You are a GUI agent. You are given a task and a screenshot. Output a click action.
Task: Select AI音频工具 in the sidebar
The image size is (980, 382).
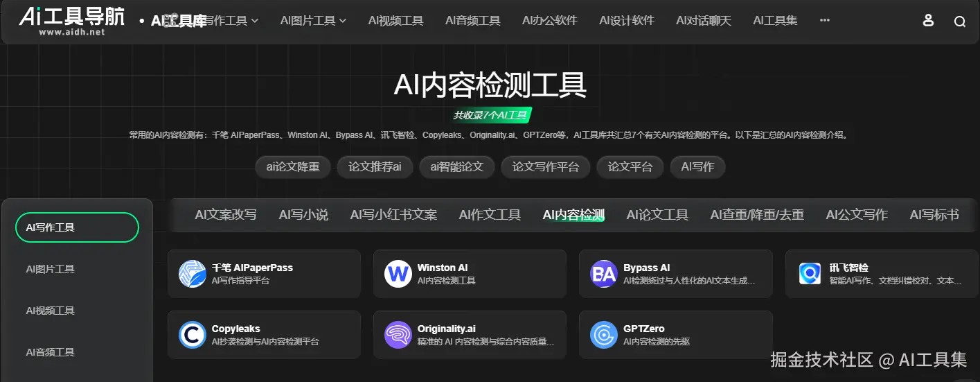(51, 352)
